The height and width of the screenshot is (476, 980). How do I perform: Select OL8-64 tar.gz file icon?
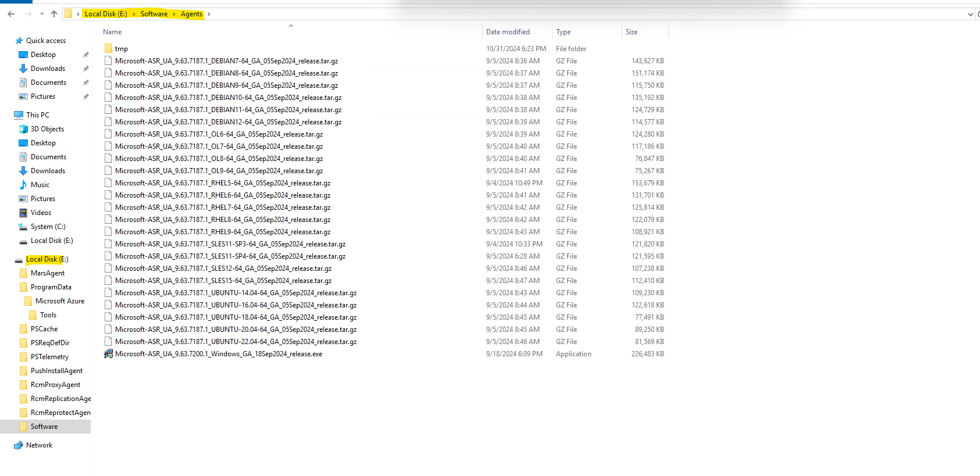[x=108, y=158]
